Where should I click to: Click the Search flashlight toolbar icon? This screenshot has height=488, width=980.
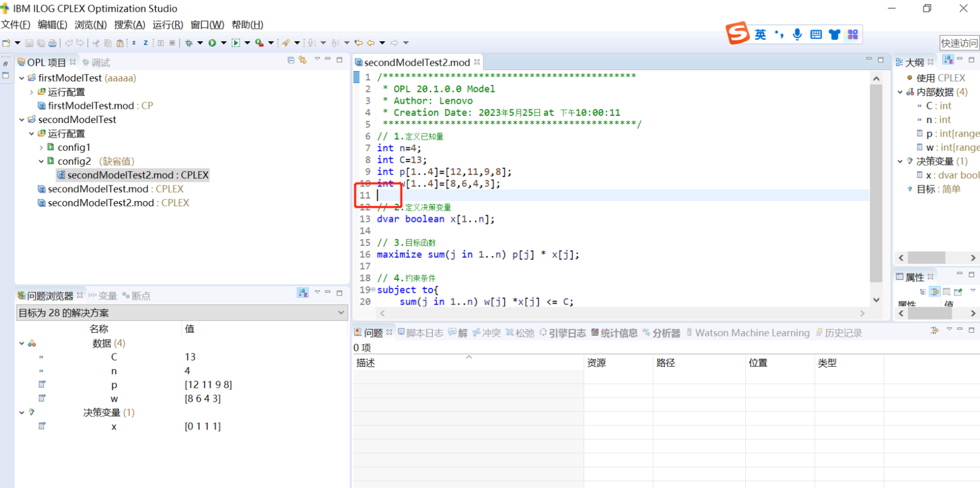tap(286, 43)
